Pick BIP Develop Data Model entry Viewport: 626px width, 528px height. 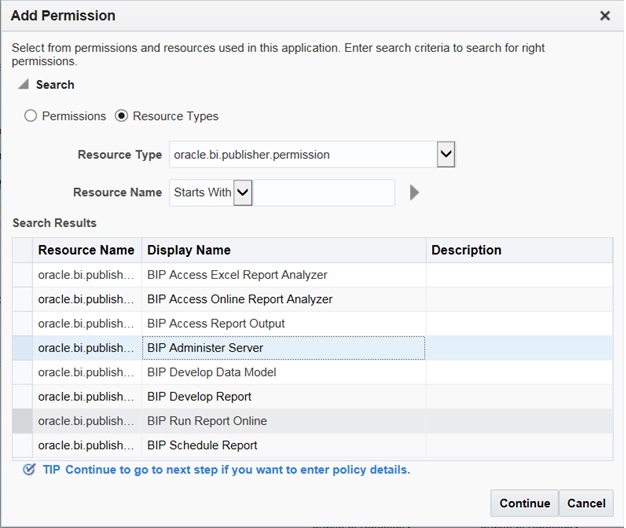coord(211,372)
